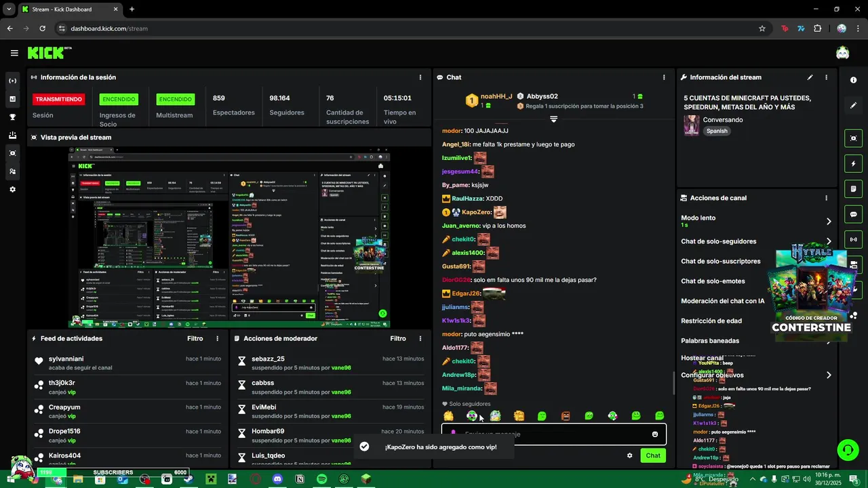Click the stream preview video thumbnail
The image size is (868, 488).
[229, 237]
